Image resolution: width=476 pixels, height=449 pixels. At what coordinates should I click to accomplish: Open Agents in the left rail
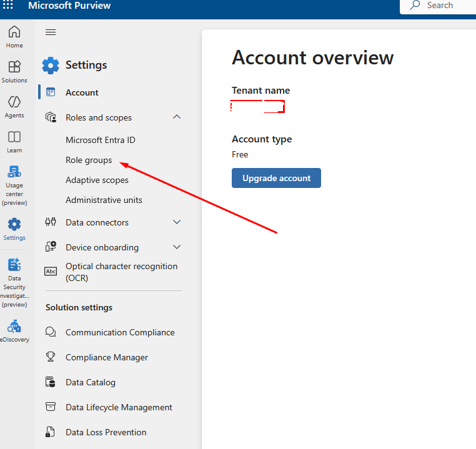[14, 107]
